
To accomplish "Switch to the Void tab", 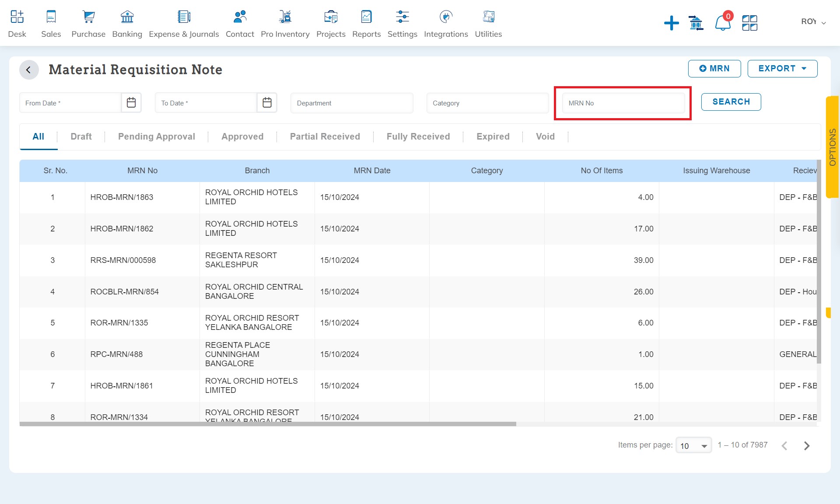I will [x=545, y=136].
